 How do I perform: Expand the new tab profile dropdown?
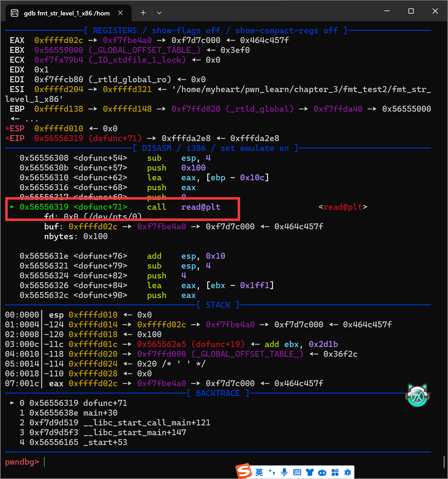[159, 13]
